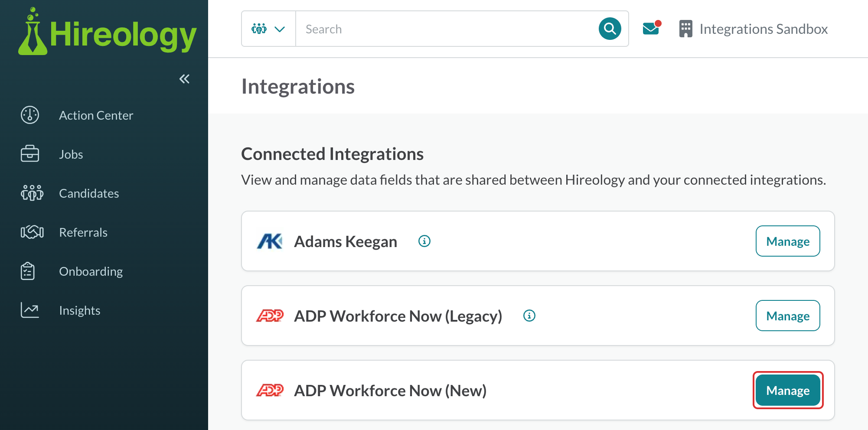Viewport: 868px width, 430px height.
Task: Click ADP Workforce Now (New) logo
Action: point(270,390)
